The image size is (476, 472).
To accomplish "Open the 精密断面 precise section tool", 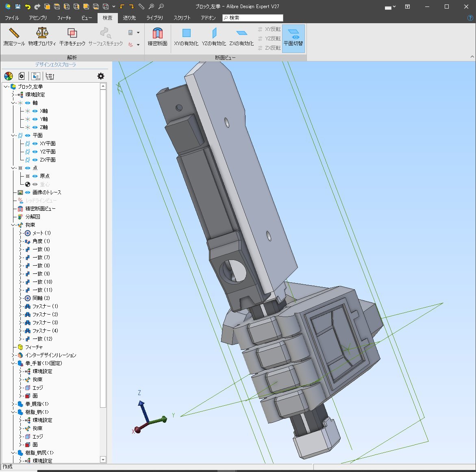I will click(157, 36).
